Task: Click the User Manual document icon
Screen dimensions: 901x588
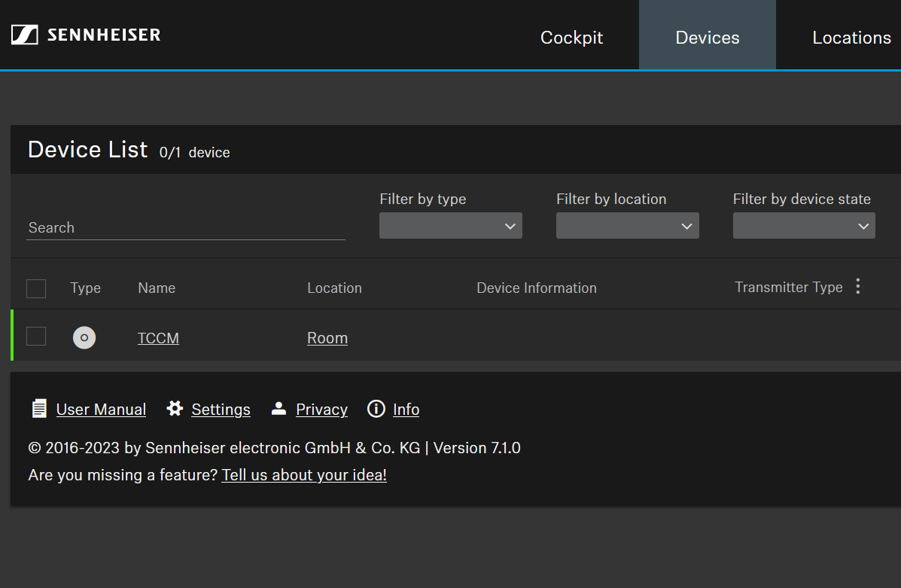Action: coord(39,409)
